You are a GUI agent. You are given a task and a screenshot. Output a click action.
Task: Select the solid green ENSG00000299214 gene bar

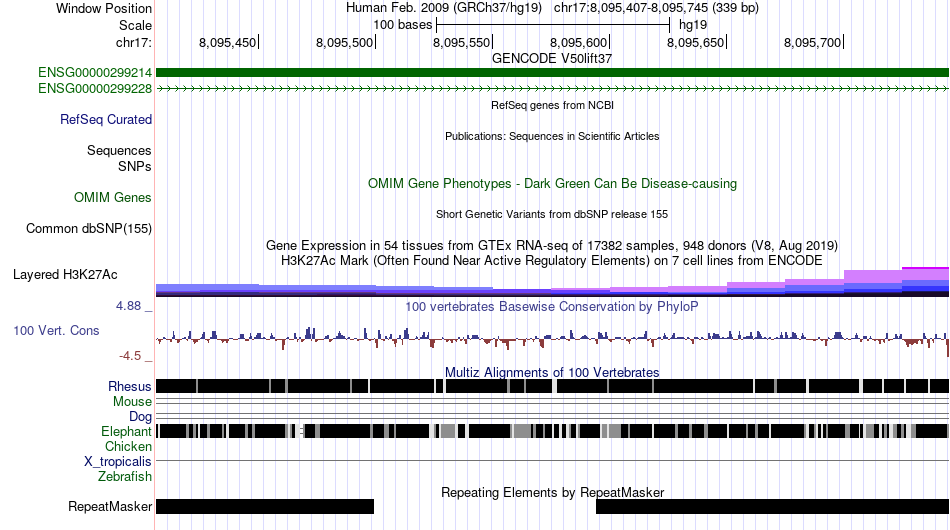tap(552, 73)
